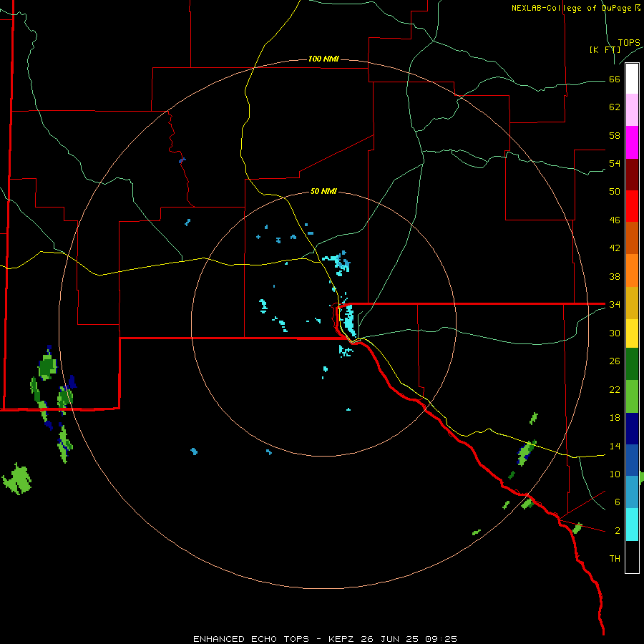The height and width of the screenshot is (644, 644).
Task: Click the white swatch at top of legend
Action: tap(632, 79)
